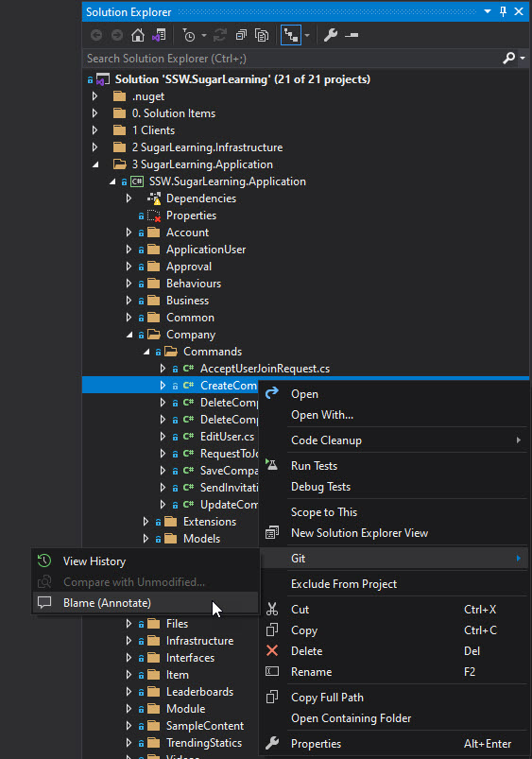Choose Open in the context menu

(x=393, y=394)
